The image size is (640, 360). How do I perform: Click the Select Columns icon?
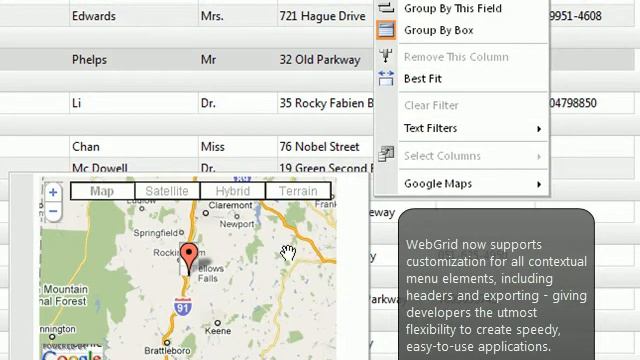tap(386, 154)
